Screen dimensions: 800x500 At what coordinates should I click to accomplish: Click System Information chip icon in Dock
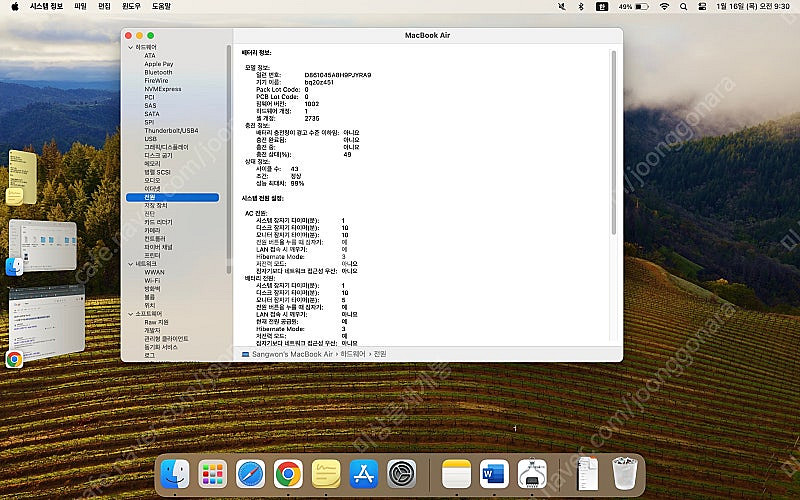point(532,474)
